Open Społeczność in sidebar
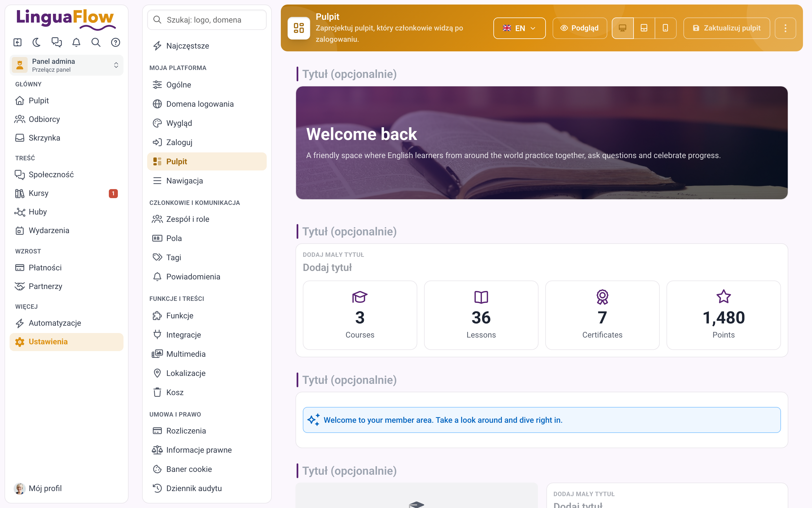The width and height of the screenshot is (812, 508). tap(67, 175)
